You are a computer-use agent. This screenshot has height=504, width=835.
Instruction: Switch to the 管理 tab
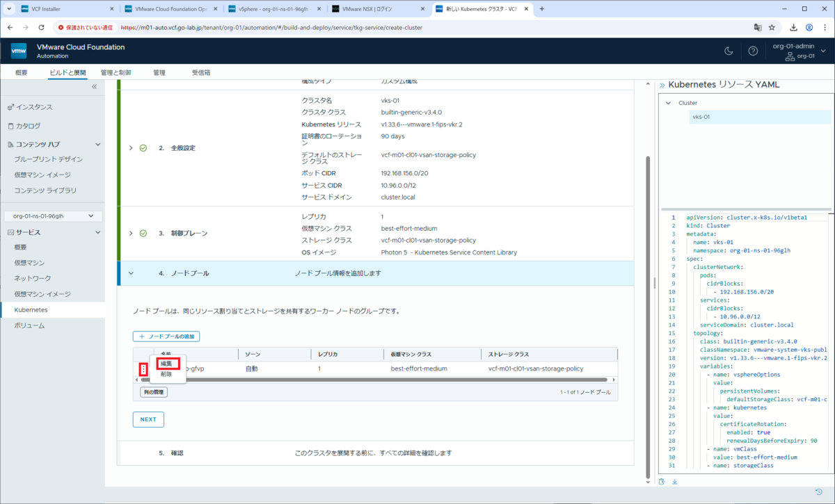pos(159,72)
